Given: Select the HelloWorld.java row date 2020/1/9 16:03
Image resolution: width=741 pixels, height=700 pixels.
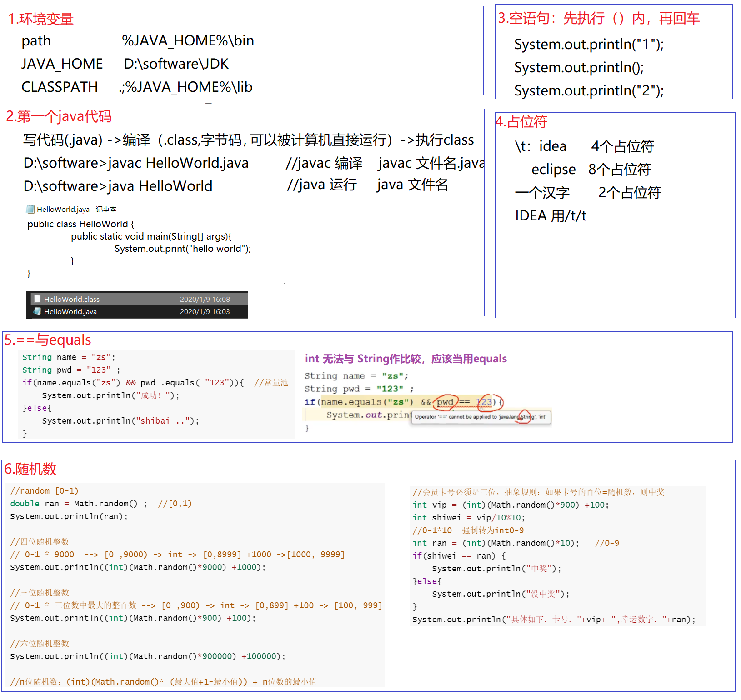Looking at the screenshot, I should point(205,311).
